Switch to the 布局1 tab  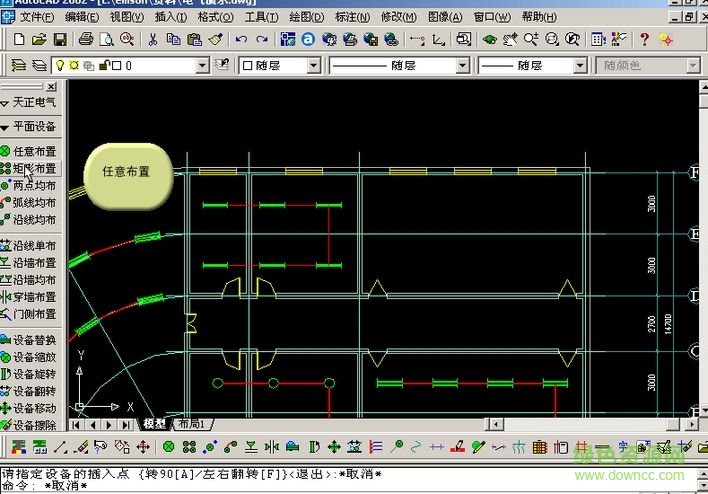point(189,424)
